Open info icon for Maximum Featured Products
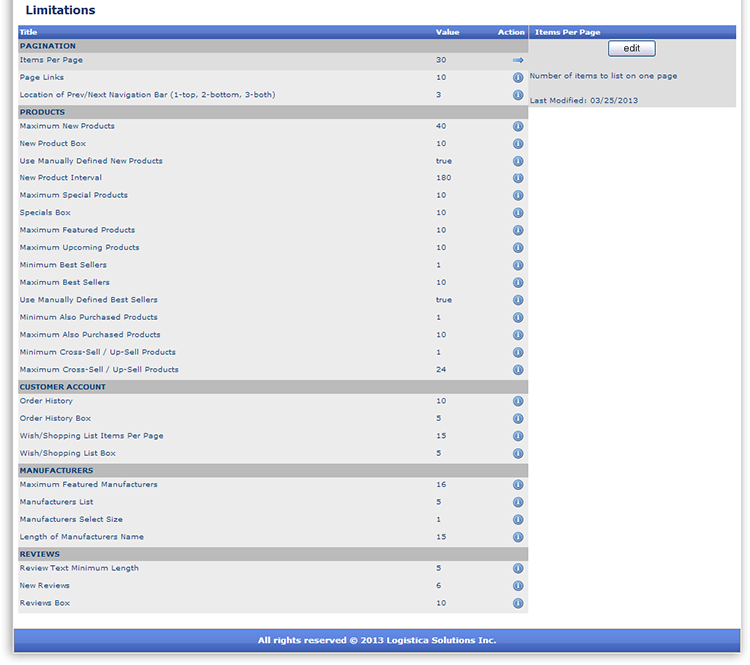The width and height of the screenshot is (750, 665). (x=518, y=230)
